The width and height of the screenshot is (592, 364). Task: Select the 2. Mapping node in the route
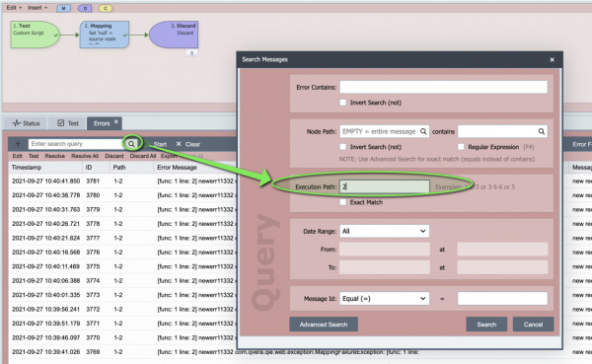(x=105, y=35)
